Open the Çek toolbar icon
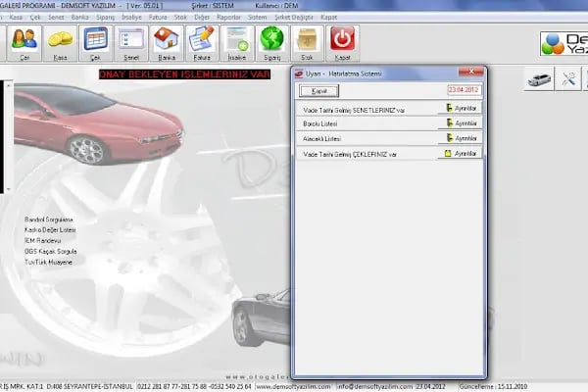The height and width of the screenshot is (392, 588). (96, 43)
